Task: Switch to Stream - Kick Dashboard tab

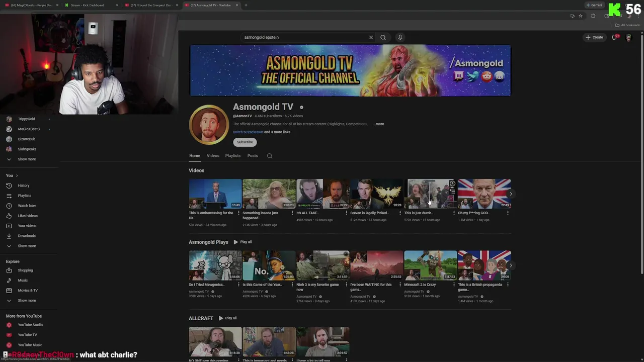Action: (x=91, y=5)
